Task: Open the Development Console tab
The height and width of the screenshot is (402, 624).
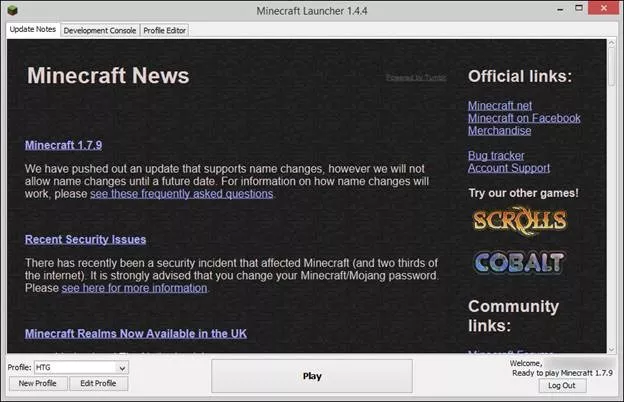Action: [99, 30]
